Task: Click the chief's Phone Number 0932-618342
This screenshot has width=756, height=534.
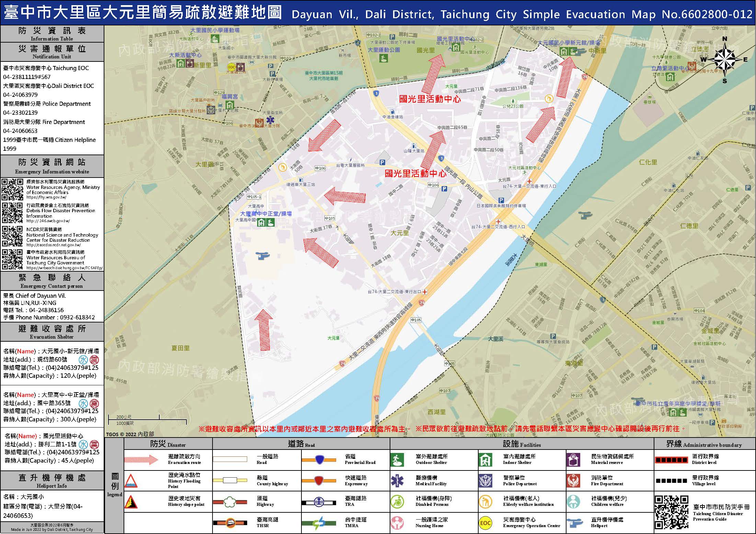Action: (78, 317)
